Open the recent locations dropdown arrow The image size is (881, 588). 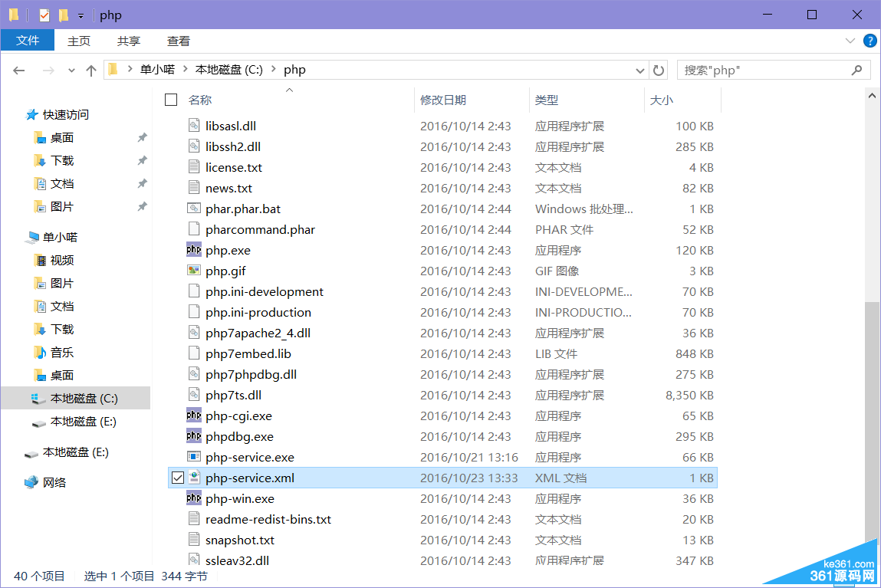pos(72,70)
